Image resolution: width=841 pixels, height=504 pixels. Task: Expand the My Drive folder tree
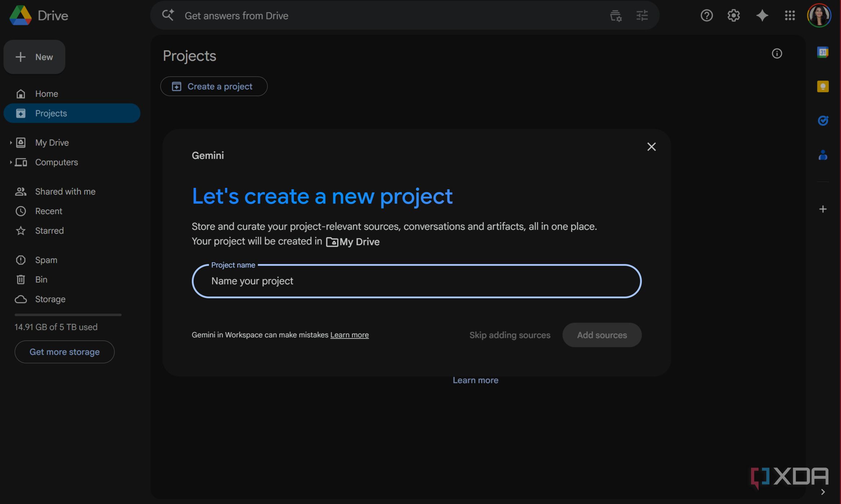(10, 143)
